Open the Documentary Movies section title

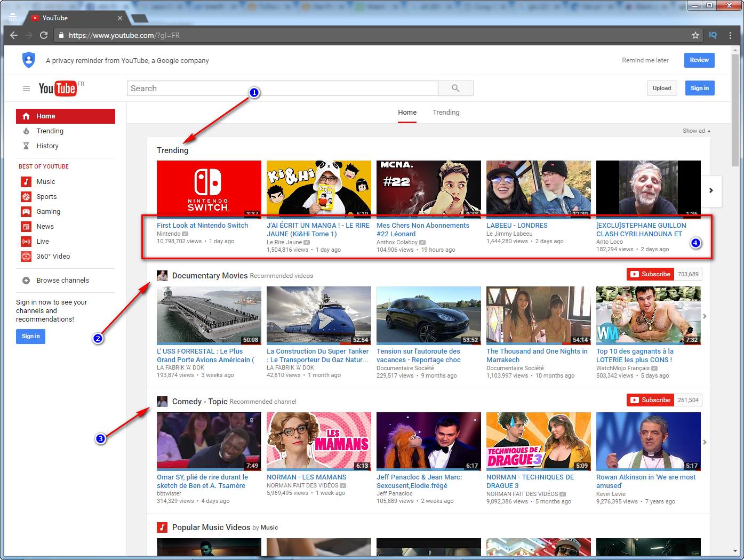click(x=210, y=276)
